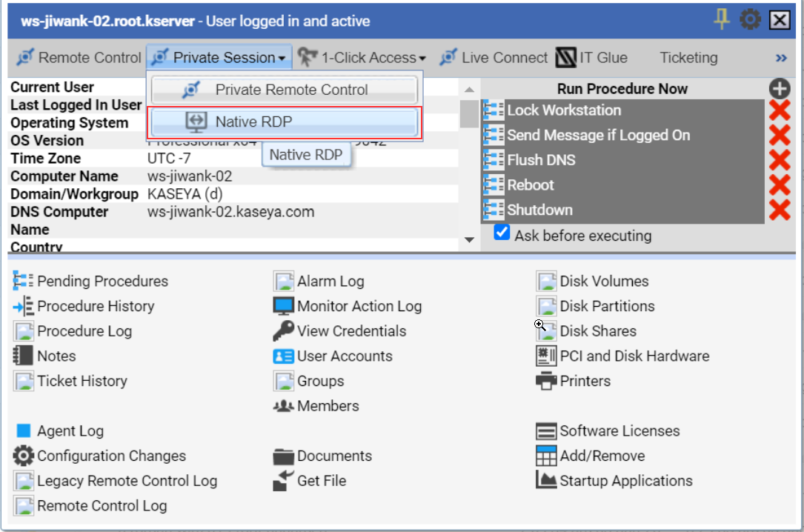This screenshot has width=804, height=532.
Task: Click View Credentials key icon
Action: pyautogui.click(x=284, y=331)
